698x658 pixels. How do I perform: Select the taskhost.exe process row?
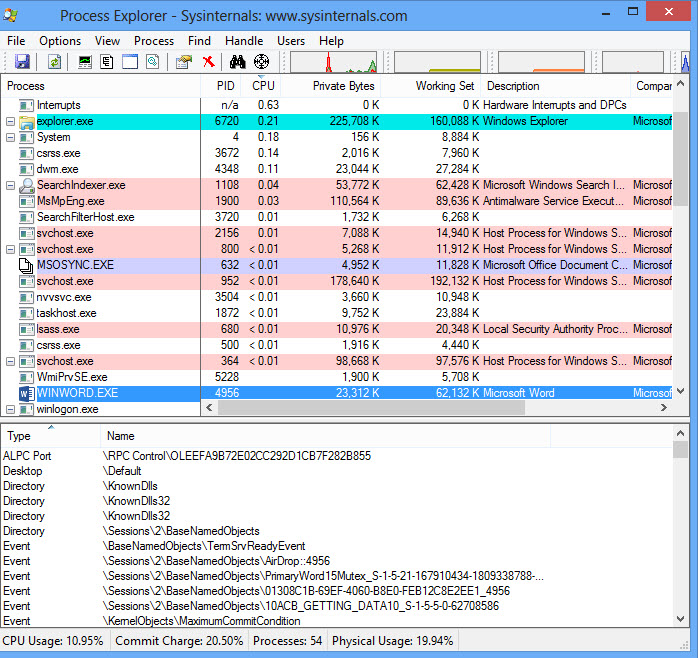coord(337,313)
